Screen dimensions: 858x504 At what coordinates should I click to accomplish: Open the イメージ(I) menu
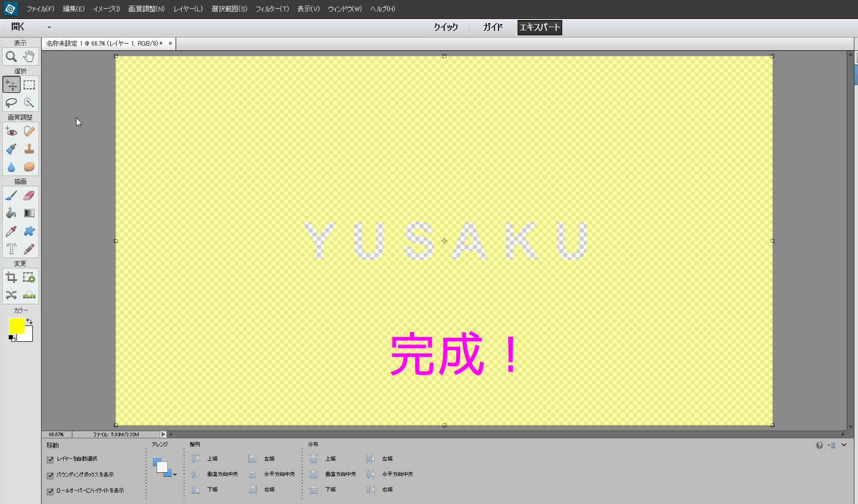click(x=106, y=9)
